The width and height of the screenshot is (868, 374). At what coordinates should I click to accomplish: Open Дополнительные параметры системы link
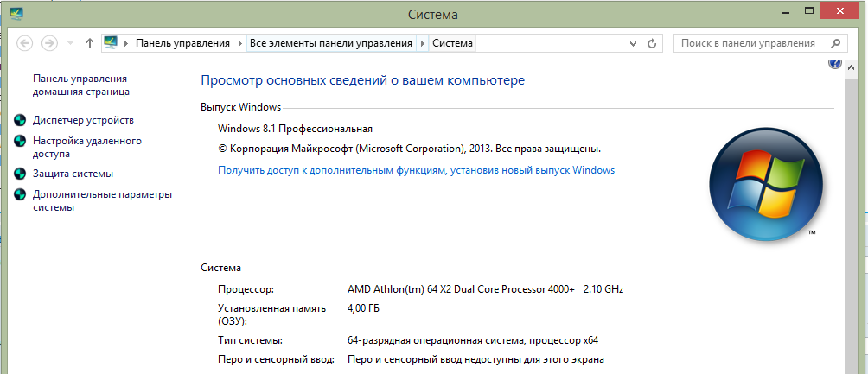point(102,201)
